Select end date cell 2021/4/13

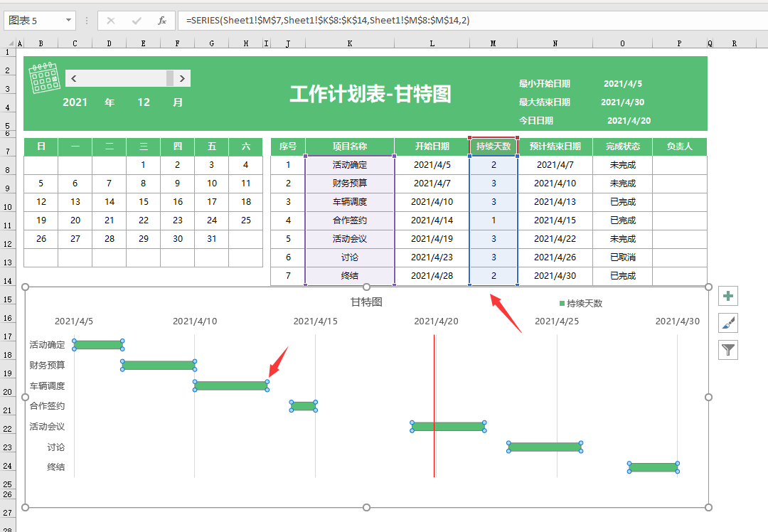[555, 202]
